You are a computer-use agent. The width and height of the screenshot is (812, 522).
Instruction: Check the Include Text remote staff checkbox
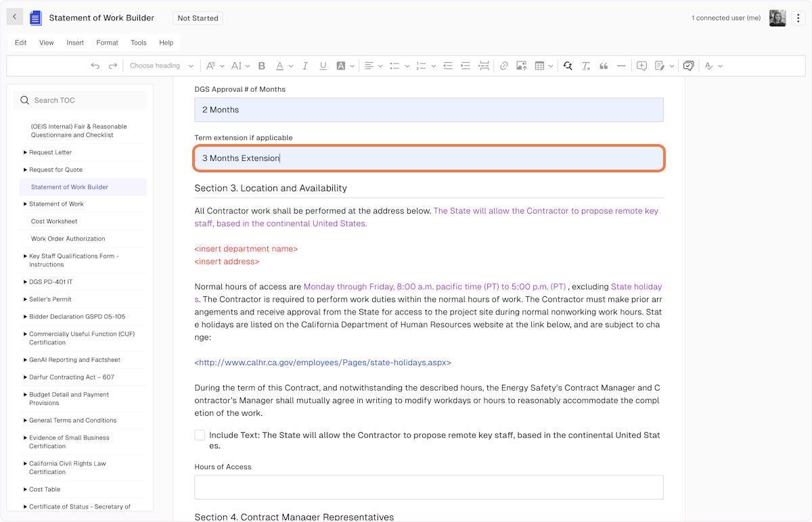(200, 435)
